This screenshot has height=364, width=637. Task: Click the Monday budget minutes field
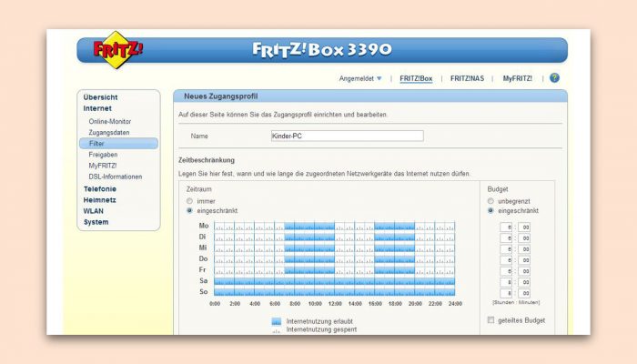524,227
